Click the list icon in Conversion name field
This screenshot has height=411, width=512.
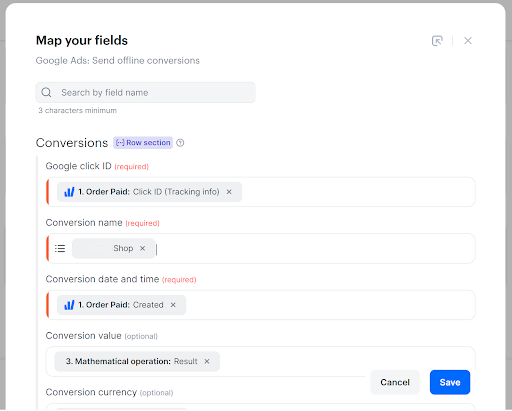click(x=60, y=248)
